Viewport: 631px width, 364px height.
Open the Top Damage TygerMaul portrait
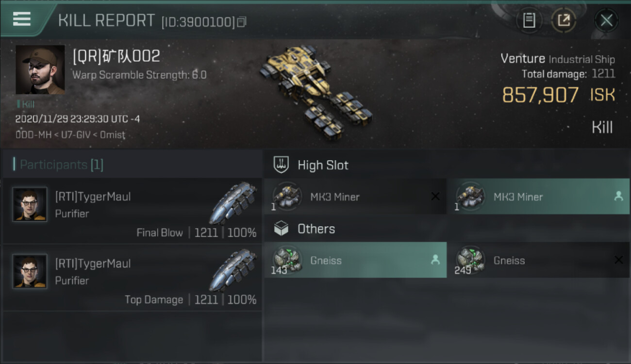[30, 271]
